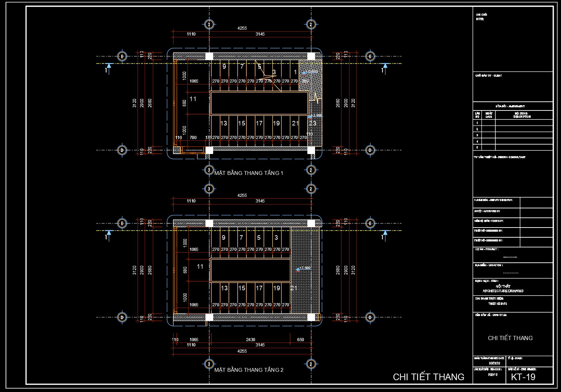Click the NỘI THẤT item text
The width and height of the screenshot is (561, 392).
[x=503, y=286]
